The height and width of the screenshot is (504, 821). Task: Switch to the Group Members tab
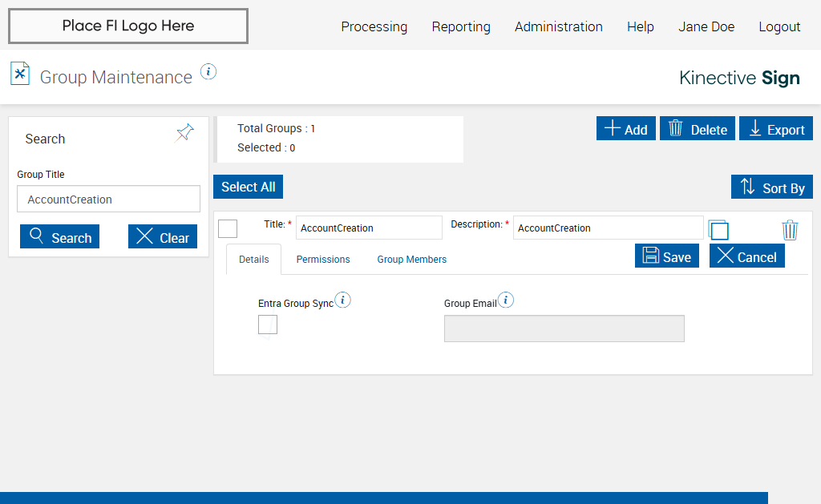412,260
